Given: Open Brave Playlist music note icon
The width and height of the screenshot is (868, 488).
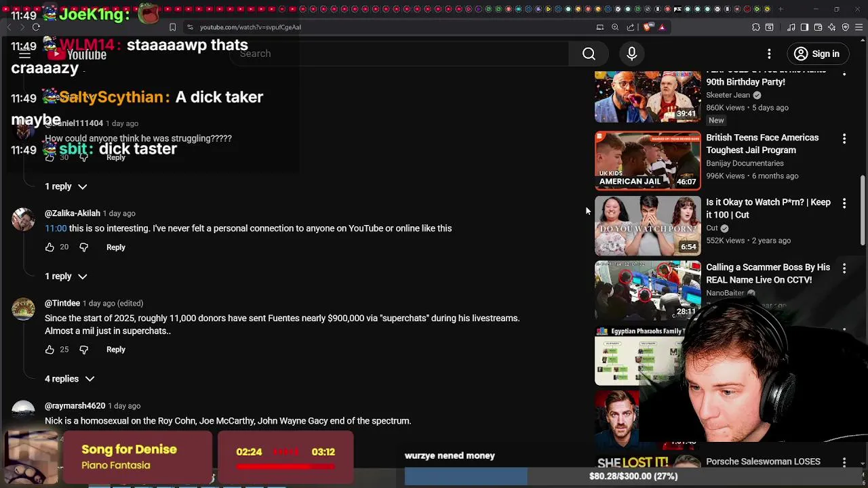Looking at the screenshot, I should click(x=791, y=27).
